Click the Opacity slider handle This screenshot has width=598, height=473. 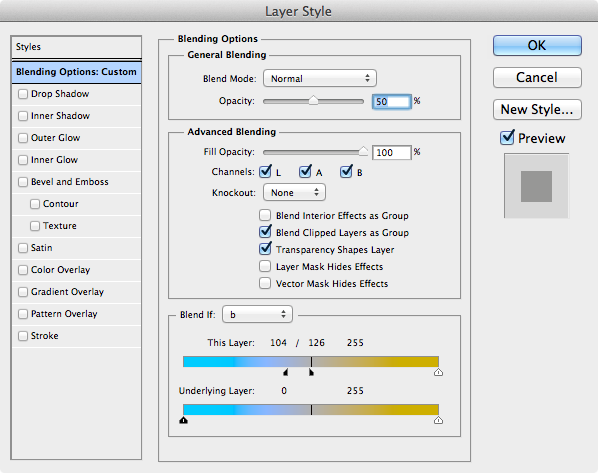(x=313, y=101)
